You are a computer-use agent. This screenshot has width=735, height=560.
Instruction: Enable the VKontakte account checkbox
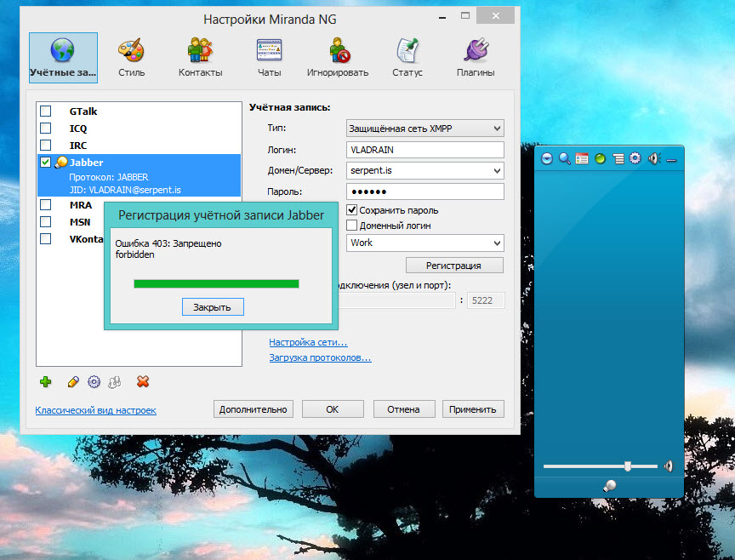pos(45,239)
